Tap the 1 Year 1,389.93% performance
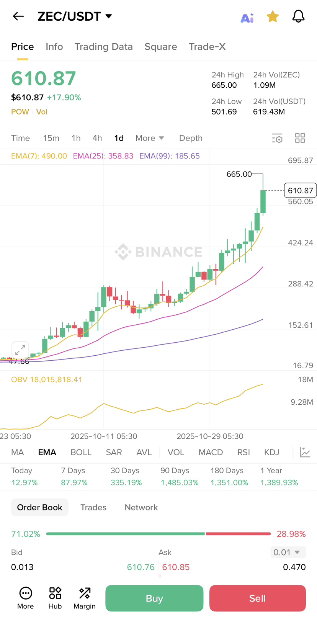This screenshot has width=317, height=644. (279, 476)
